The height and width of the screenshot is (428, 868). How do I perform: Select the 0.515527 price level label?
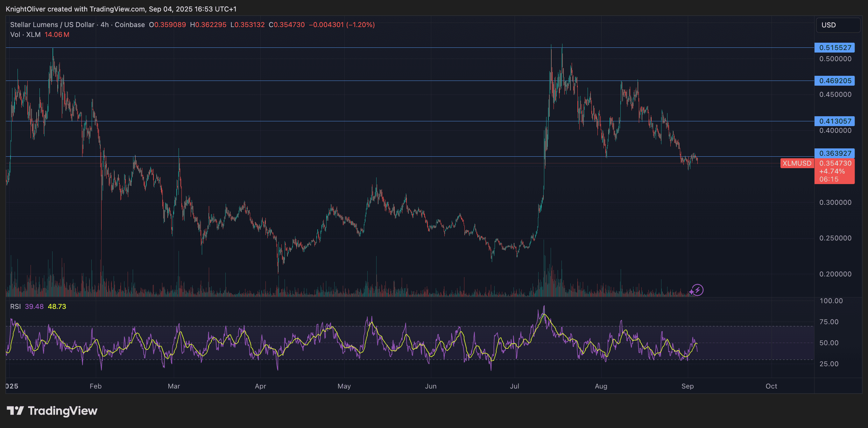835,47
